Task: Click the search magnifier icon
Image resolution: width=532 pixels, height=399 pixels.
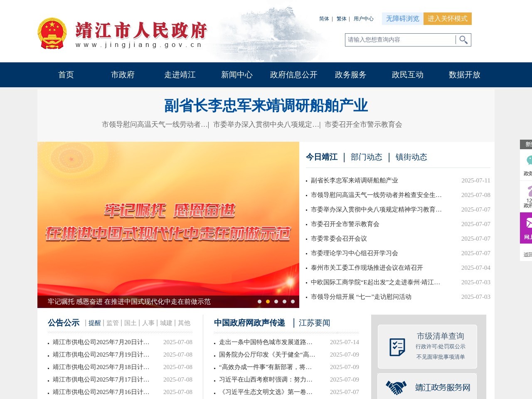Action: [463, 40]
